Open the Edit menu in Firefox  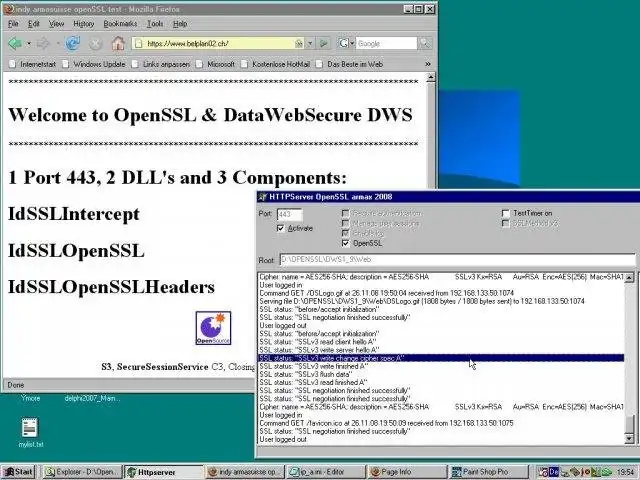tap(33, 24)
